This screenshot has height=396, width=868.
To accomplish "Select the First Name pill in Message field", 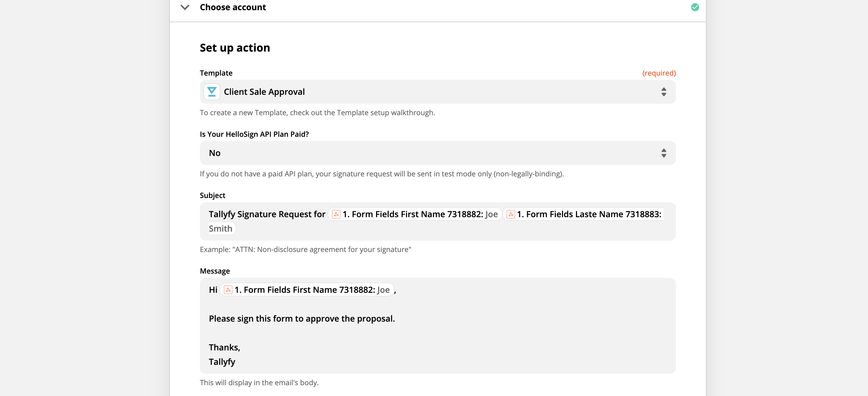I will (307, 289).
